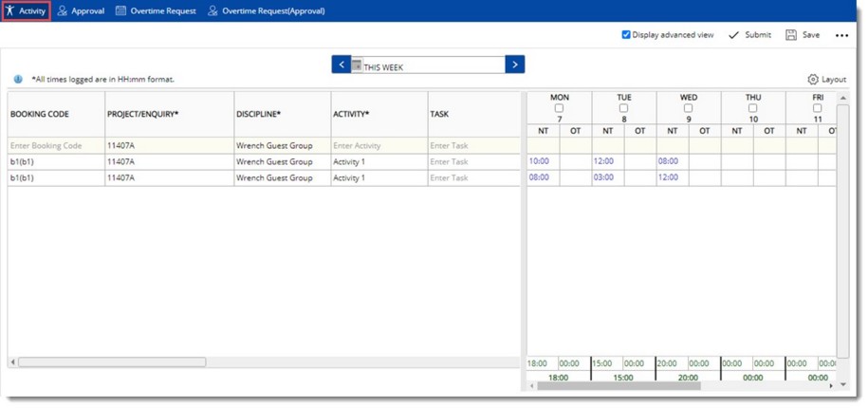The width and height of the screenshot is (868, 408).
Task: Click the Overtime Request calendar icon
Action: coord(120,11)
